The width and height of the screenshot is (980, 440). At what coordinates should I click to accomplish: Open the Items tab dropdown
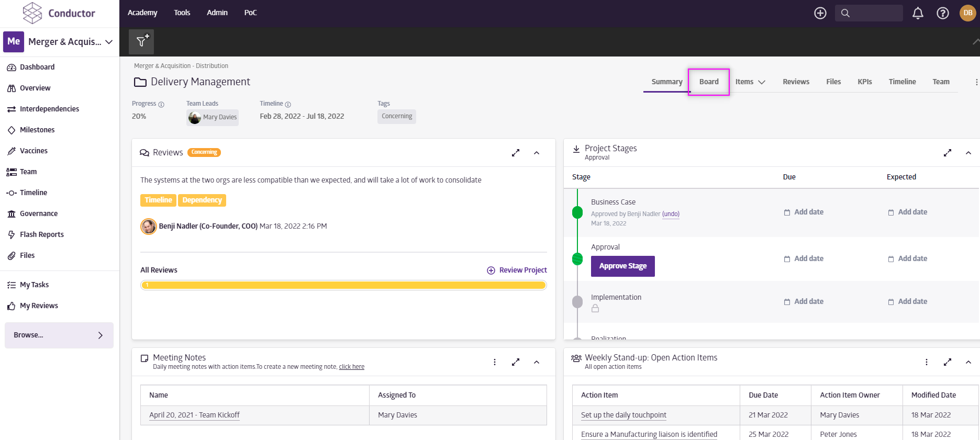tap(750, 82)
